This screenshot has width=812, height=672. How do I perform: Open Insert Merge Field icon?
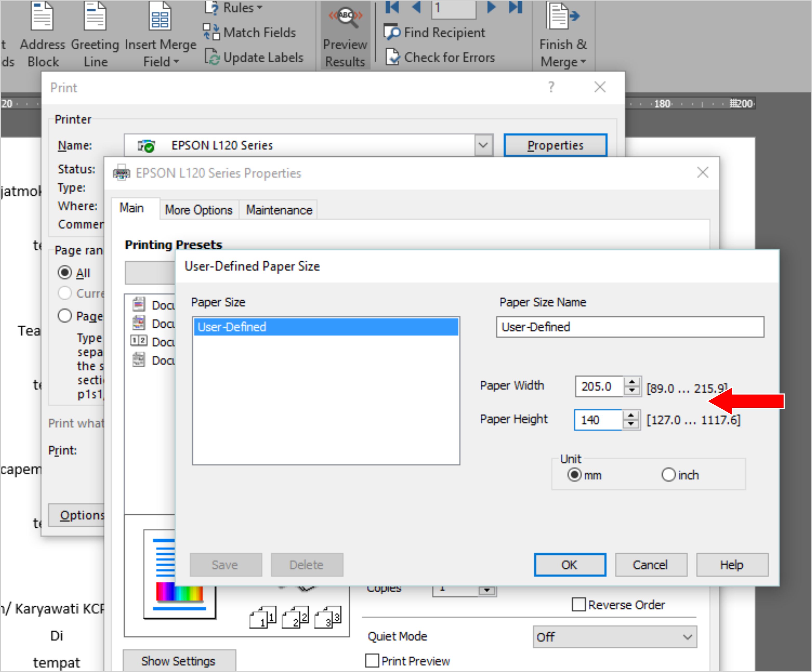(160, 16)
